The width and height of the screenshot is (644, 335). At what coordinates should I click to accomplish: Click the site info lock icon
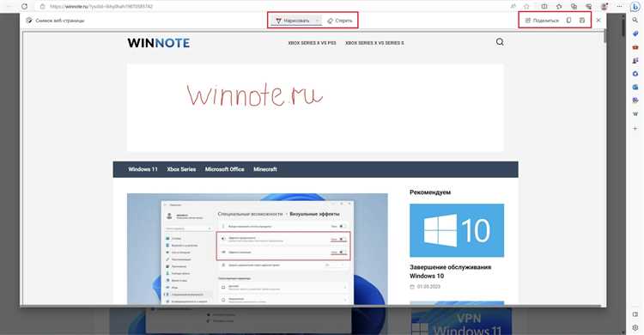(42, 7)
